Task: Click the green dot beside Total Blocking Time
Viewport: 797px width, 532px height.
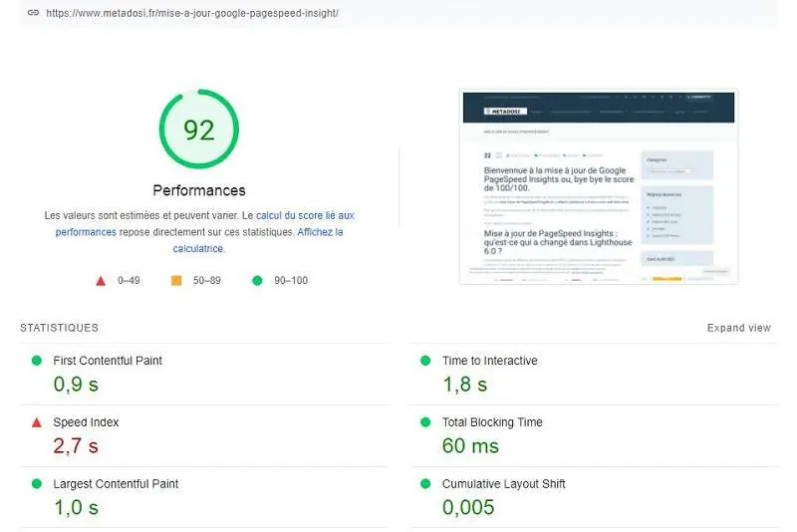Action: [x=426, y=422]
